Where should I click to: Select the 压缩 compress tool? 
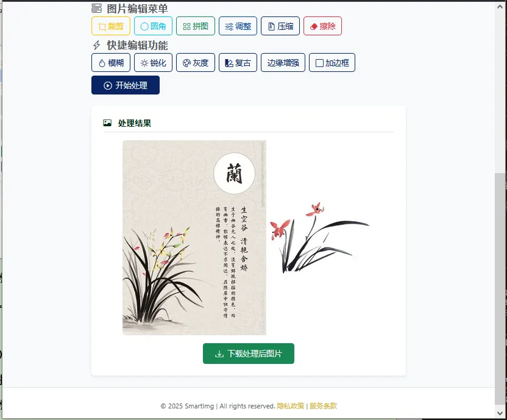(280, 26)
